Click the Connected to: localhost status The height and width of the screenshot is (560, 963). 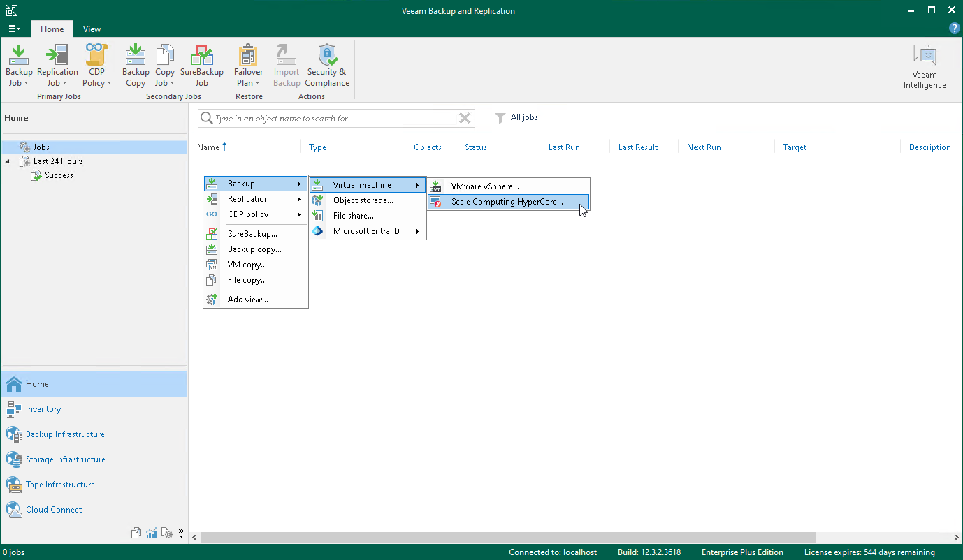tap(553, 552)
